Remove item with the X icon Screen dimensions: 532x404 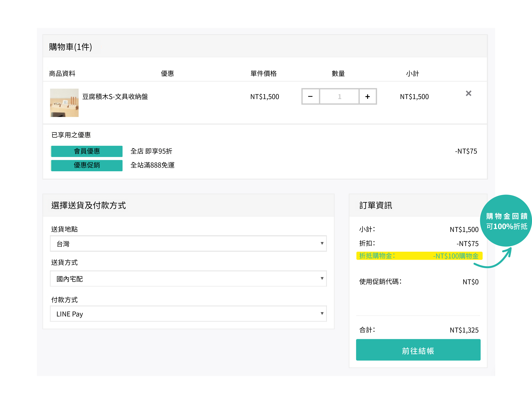pyautogui.click(x=468, y=93)
